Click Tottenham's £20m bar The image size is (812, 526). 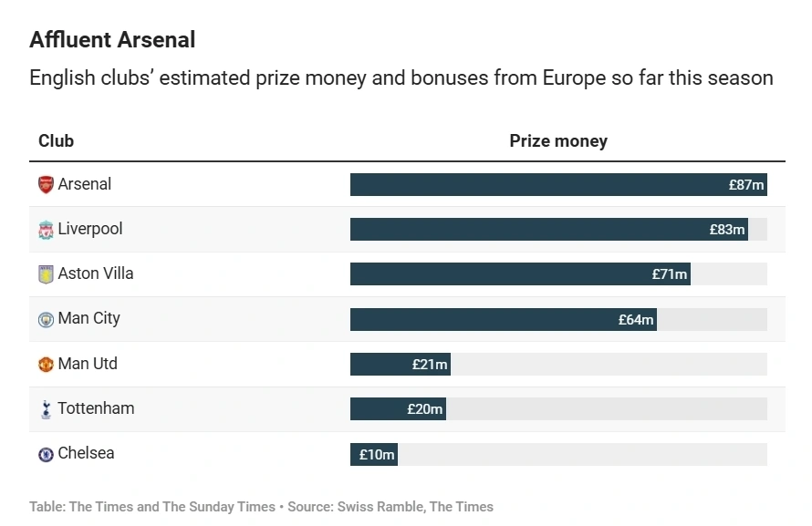[x=398, y=408]
